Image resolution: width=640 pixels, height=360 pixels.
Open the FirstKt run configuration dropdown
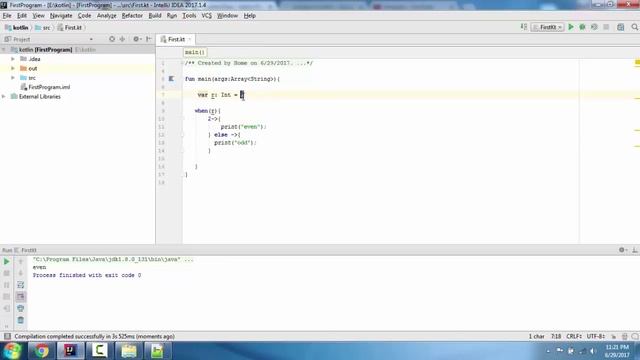pos(547,27)
